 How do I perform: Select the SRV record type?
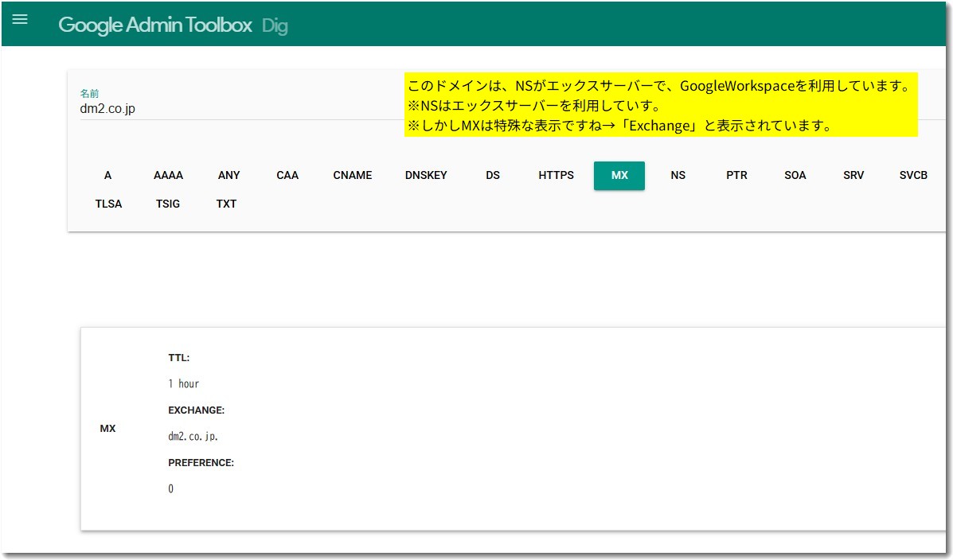853,175
